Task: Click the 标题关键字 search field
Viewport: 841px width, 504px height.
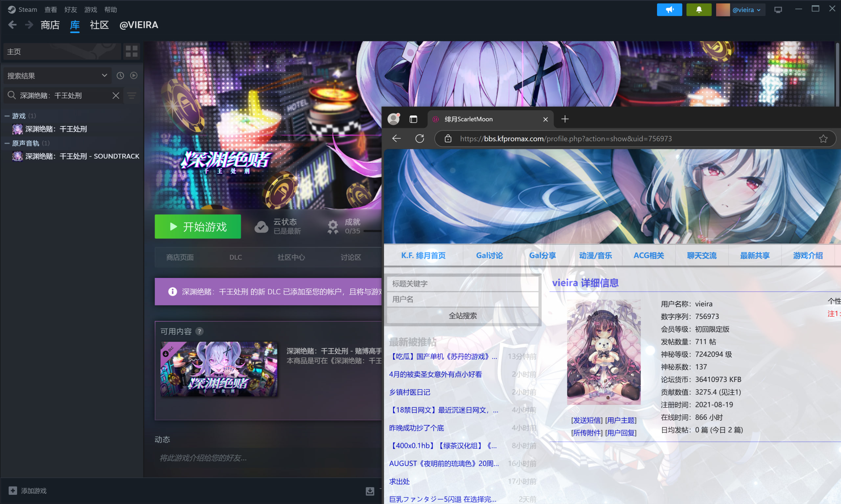Action: pos(462,283)
